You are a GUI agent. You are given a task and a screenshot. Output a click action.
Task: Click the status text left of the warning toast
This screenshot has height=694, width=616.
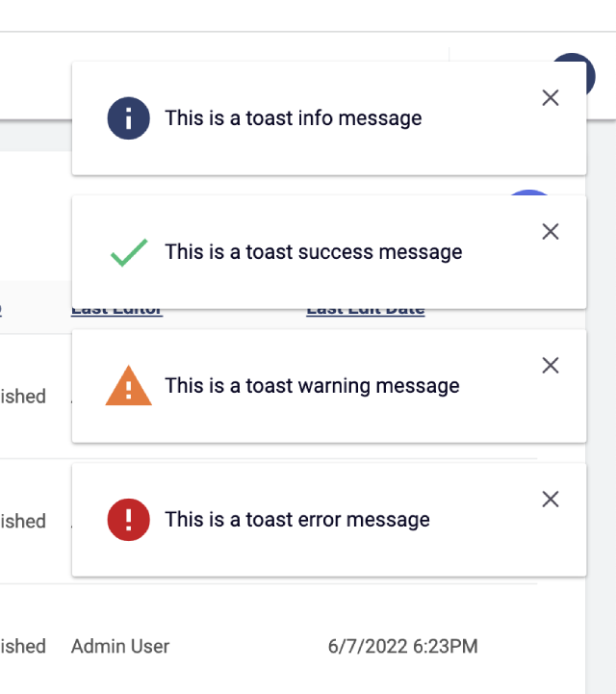point(23,397)
